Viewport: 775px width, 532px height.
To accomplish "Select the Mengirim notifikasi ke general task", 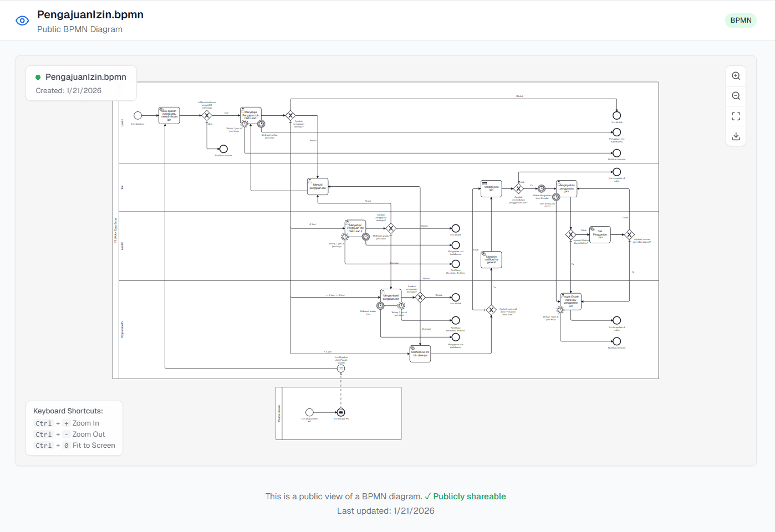I will (x=491, y=259).
